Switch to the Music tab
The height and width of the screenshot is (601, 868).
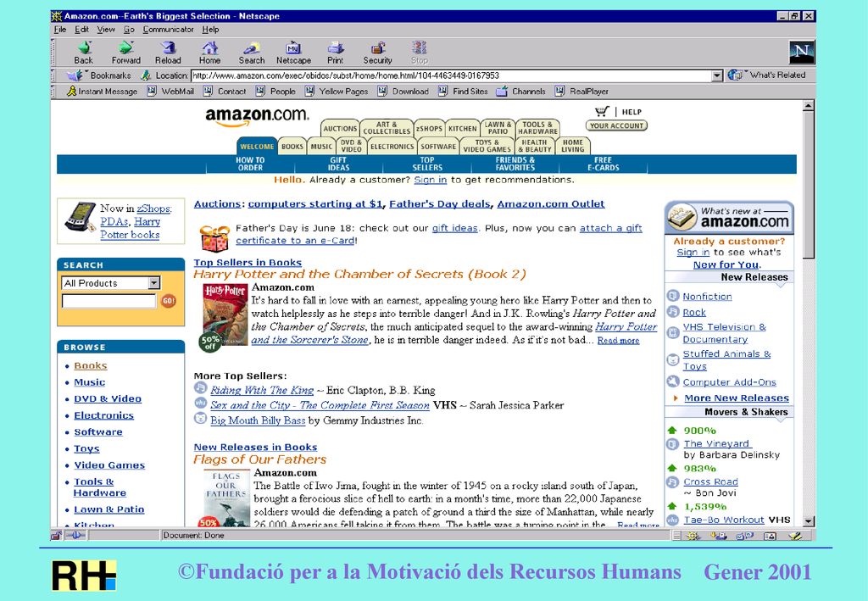(x=321, y=146)
